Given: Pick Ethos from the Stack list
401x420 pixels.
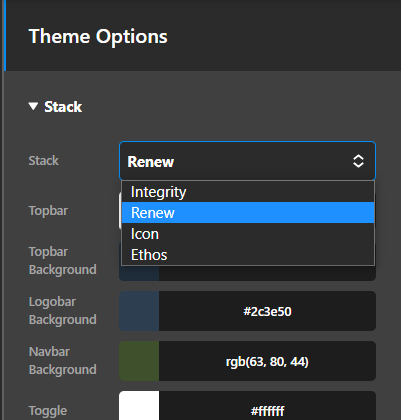Looking at the screenshot, I should pos(248,255).
